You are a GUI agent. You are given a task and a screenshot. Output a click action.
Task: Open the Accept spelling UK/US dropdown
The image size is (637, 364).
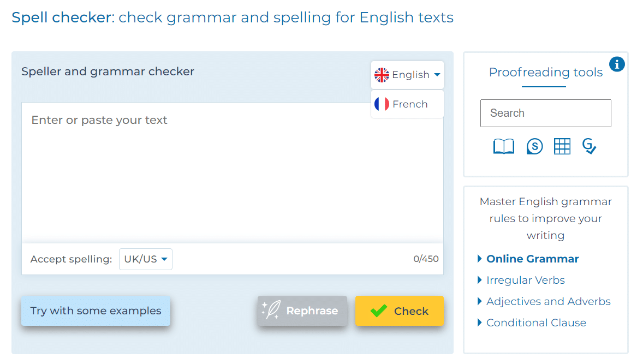(x=145, y=259)
